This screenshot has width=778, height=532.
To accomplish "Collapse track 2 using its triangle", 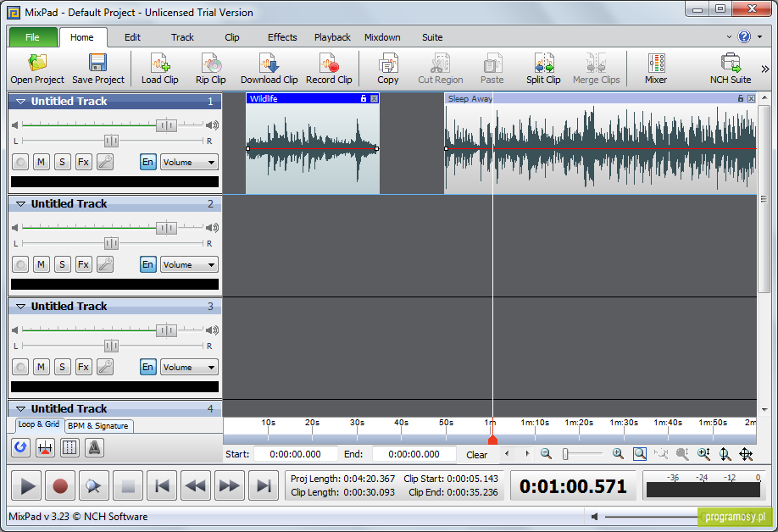I will point(21,204).
